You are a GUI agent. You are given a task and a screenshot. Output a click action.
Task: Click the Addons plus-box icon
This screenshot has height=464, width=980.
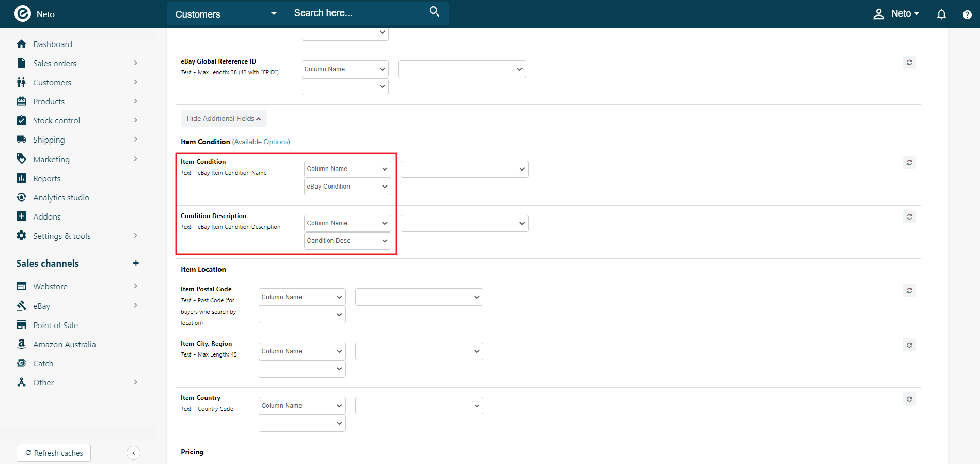[x=21, y=216]
